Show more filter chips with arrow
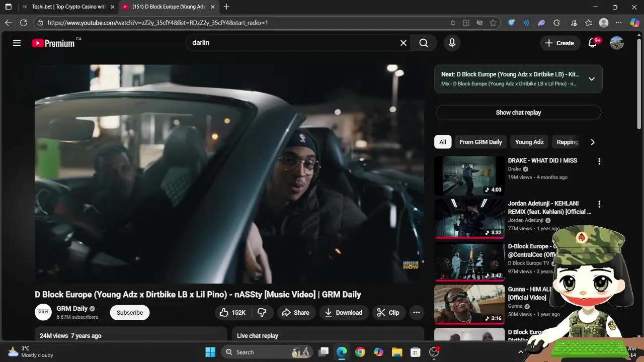Image resolution: width=644 pixels, height=362 pixels. (593, 142)
